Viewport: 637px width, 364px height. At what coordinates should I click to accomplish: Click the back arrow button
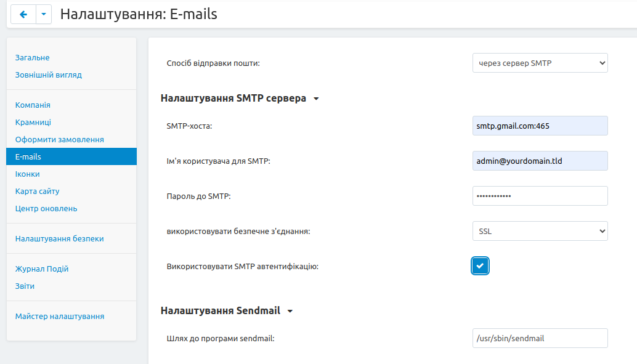tap(23, 14)
